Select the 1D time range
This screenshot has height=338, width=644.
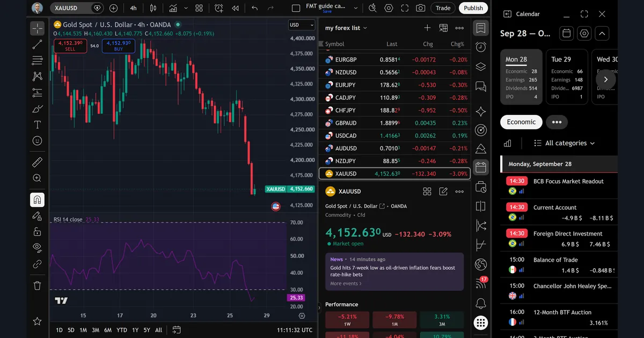click(x=59, y=330)
